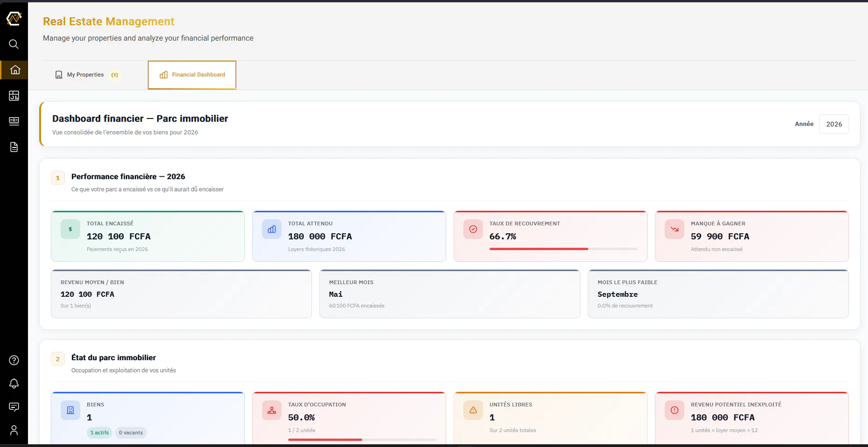Click the '50.0%' occupancy value

[301, 418]
